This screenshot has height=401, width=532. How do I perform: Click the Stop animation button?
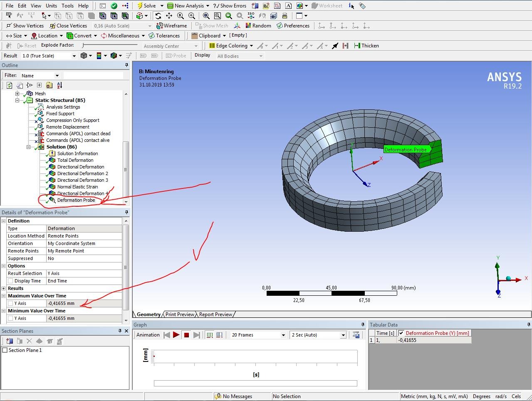[x=186, y=335]
